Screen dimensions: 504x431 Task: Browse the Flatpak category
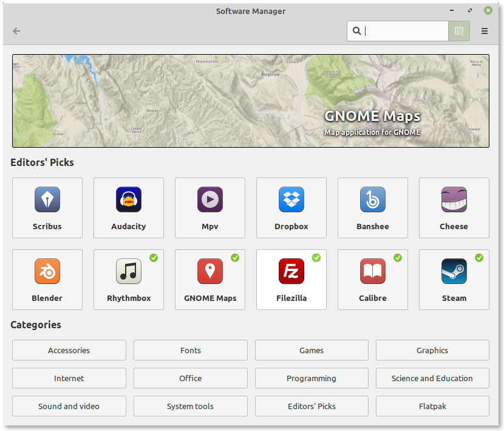[432, 406]
